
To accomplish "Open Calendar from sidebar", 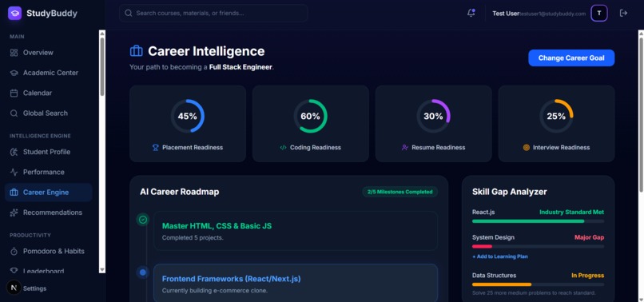I will pos(49,93).
